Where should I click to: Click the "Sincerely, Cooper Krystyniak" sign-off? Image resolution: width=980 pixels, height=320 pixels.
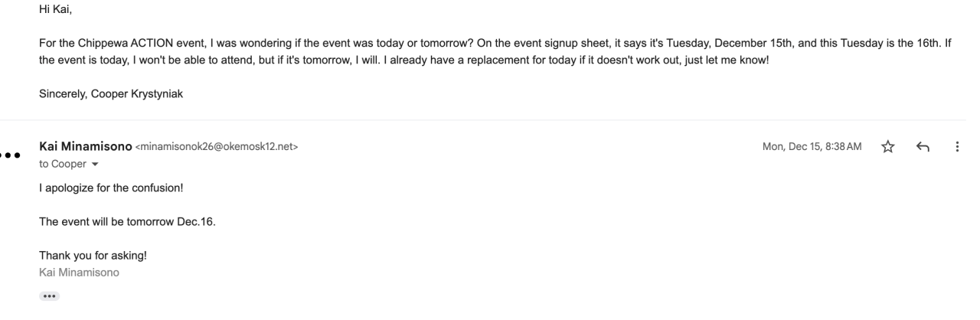[111, 95]
